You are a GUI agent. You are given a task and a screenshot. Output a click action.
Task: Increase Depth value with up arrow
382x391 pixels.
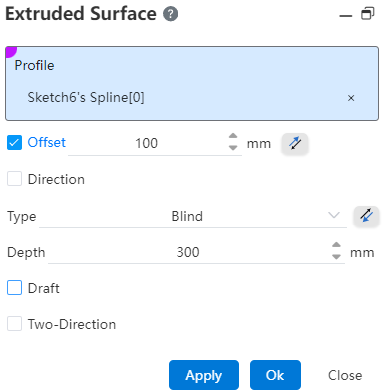[x=336, y=246]
